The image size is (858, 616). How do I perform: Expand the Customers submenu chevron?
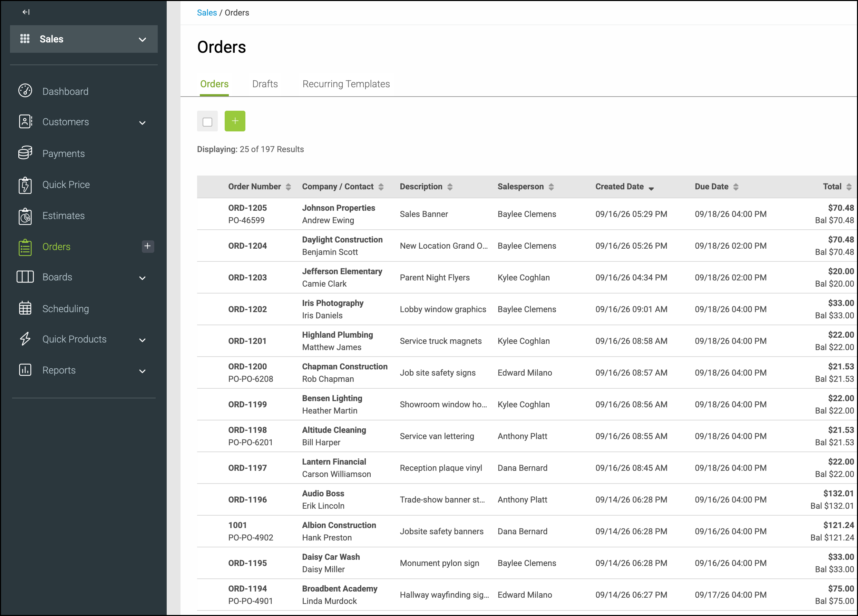click(x=142, y=122)
